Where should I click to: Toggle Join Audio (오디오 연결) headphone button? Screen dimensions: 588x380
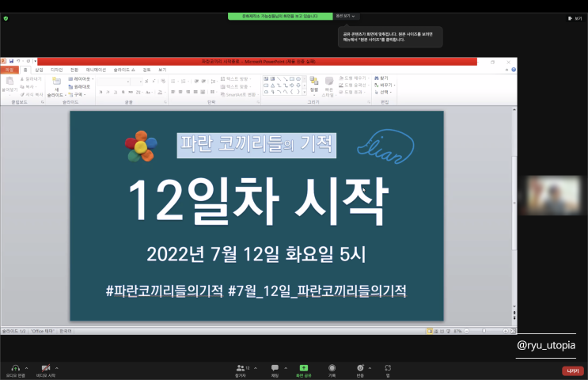click(x=15, y=370)
